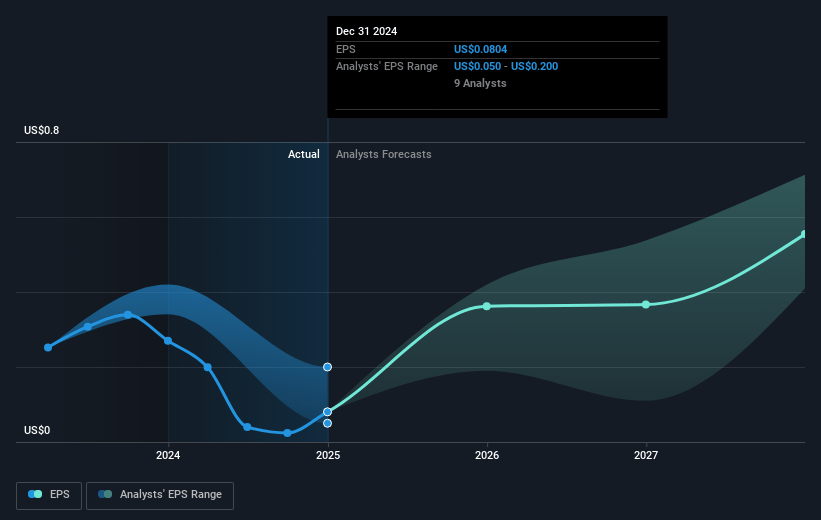Click the final forecast point at right edge

[804, 234]
